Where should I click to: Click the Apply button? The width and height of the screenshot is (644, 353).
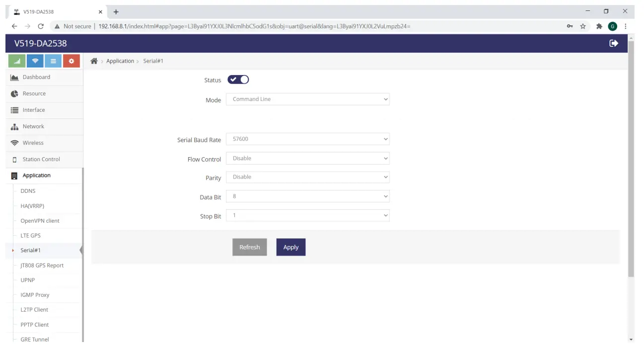coord(291,247)
